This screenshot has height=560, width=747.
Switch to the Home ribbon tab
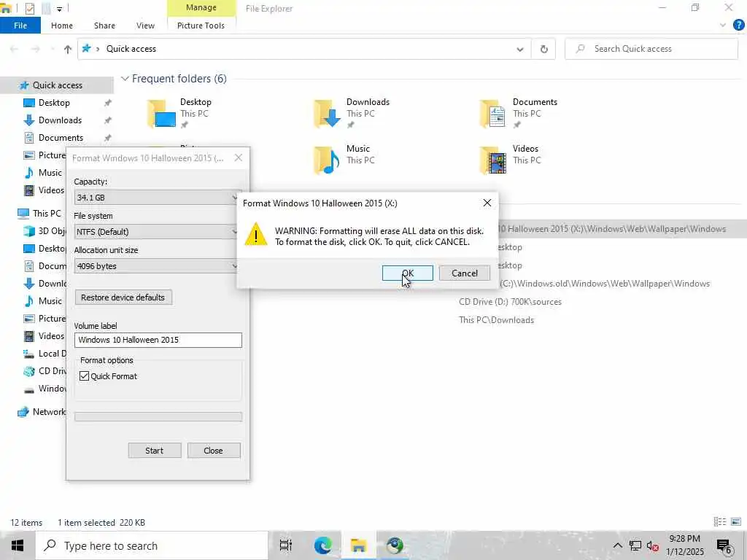(62, 26)
